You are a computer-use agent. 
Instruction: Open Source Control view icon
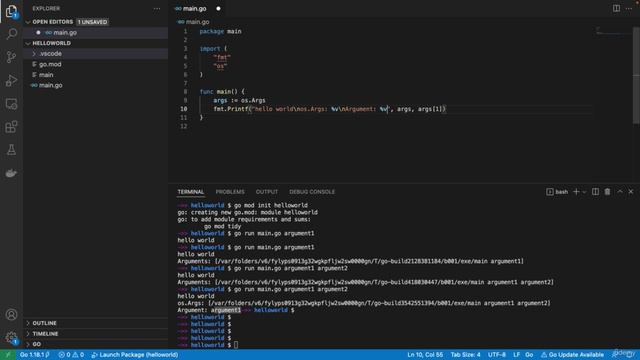(11, 57)
